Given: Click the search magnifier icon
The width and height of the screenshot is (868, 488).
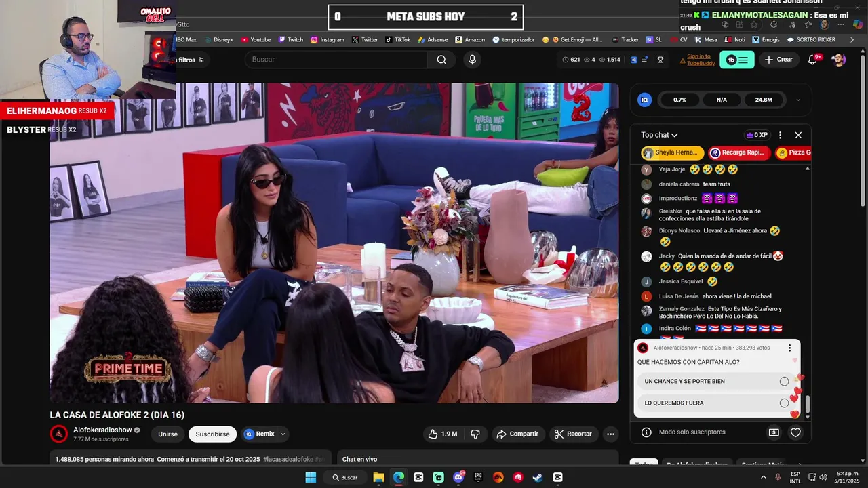Looking at the screenshot, I should coord(441,60).
